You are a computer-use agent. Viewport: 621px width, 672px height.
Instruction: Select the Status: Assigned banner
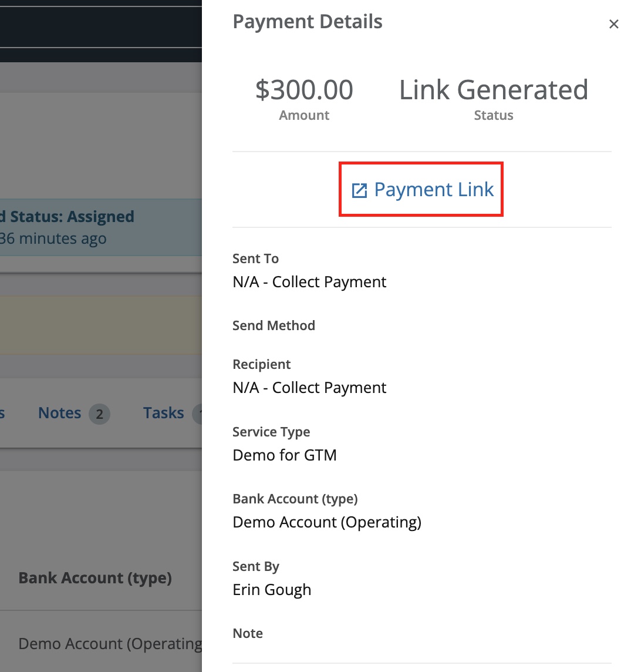click(100, 227)
